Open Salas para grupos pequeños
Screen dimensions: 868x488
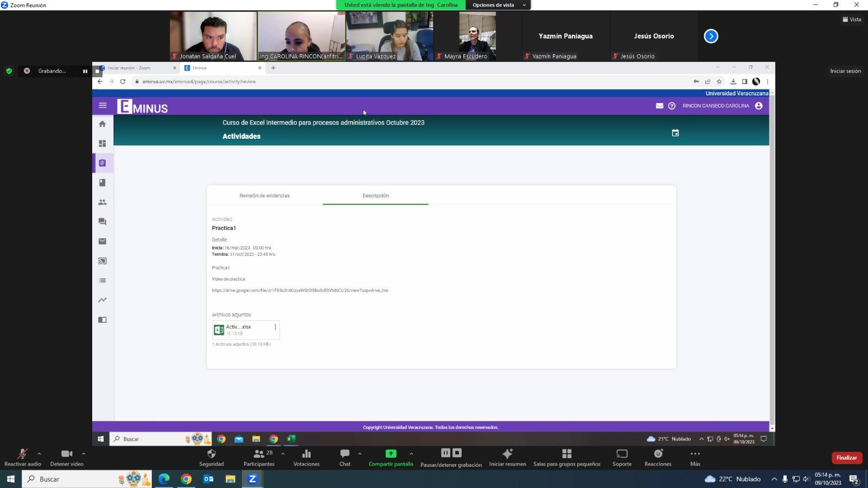coord(566,454)
